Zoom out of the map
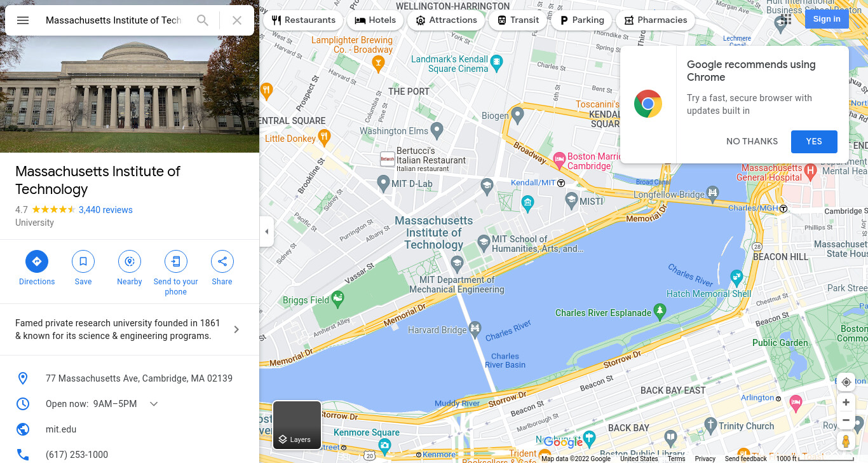 (846, 420)
